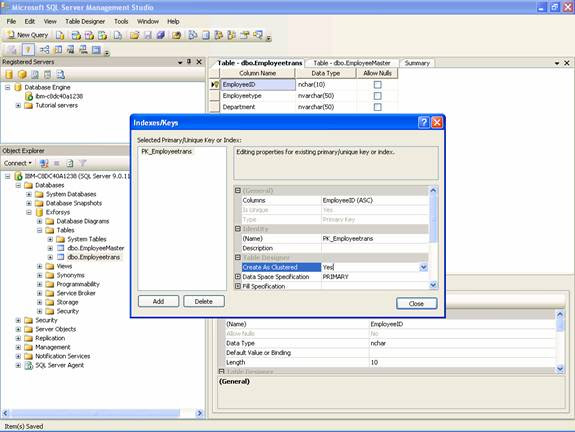Expand Fill Specification property
Screen dimensions: 575x432
238,286
